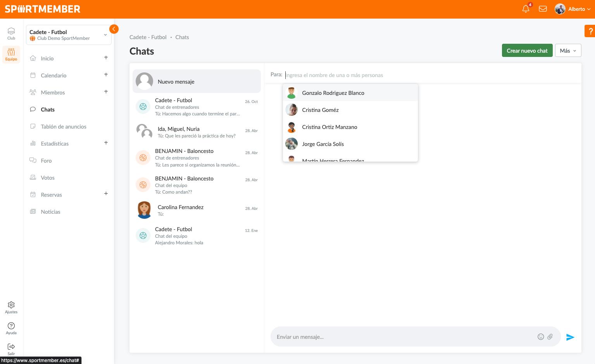Select Cristina Ortiz Manzano from suggestions
The width and height of the screenshot is (595, 364).
click(329, 127)
